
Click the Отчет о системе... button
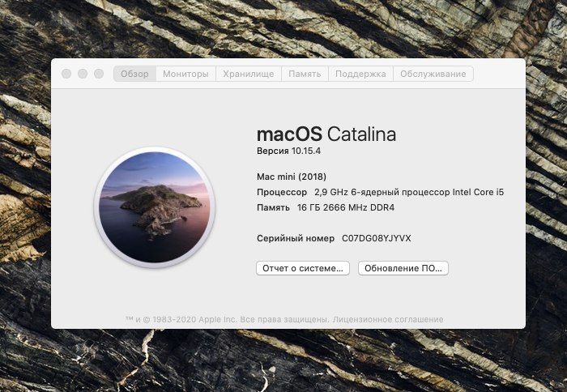click(303, 268)
